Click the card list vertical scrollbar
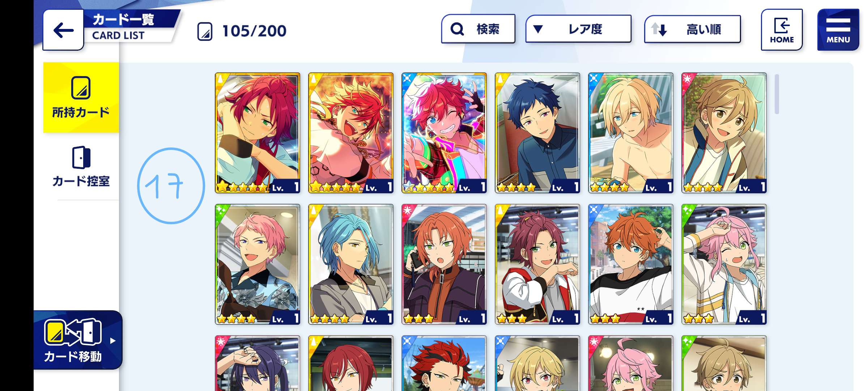Screen dimensions: 868x391 [x=776, y=94]
